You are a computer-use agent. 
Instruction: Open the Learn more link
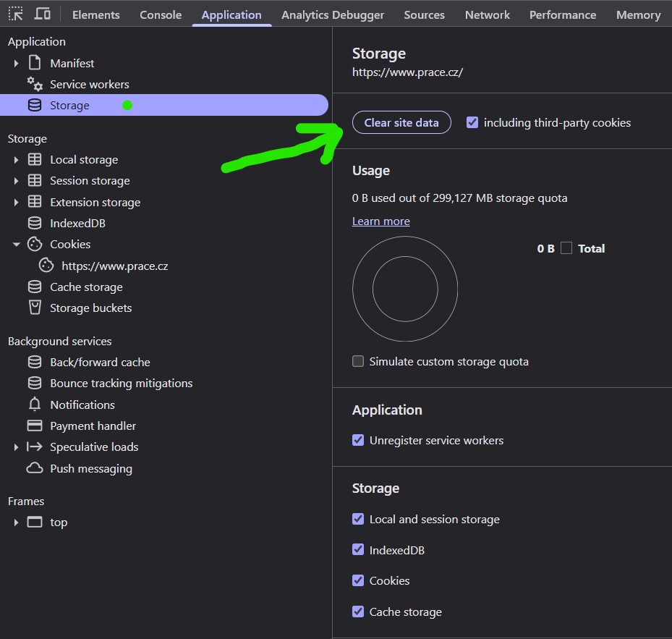(x=380, y=221)
